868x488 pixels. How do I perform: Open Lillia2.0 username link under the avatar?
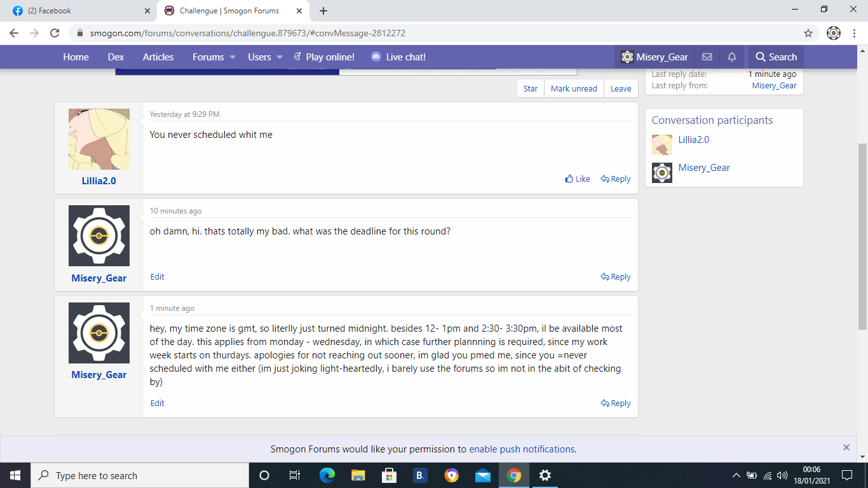[x=99, y=181]
